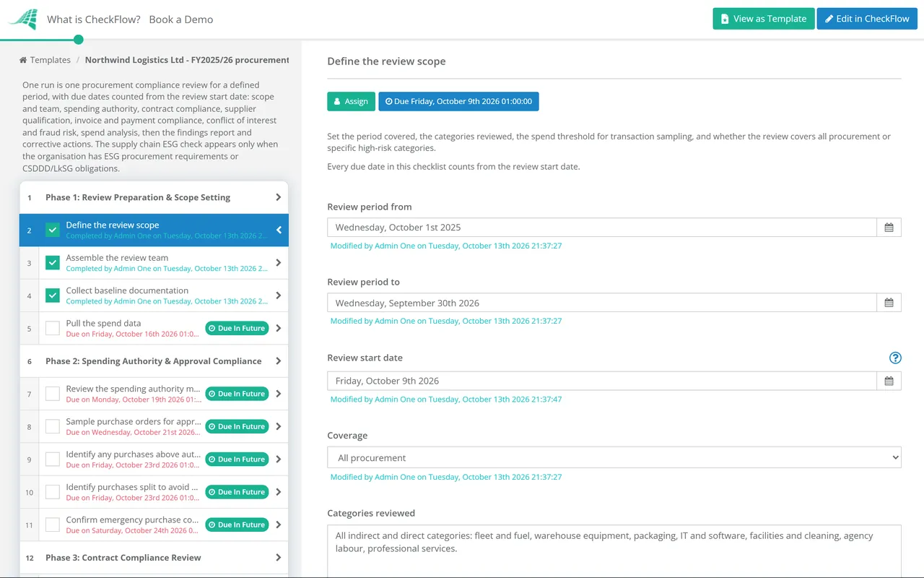
Task: Open Pull the spend data chevron
Action: point(279,328)
